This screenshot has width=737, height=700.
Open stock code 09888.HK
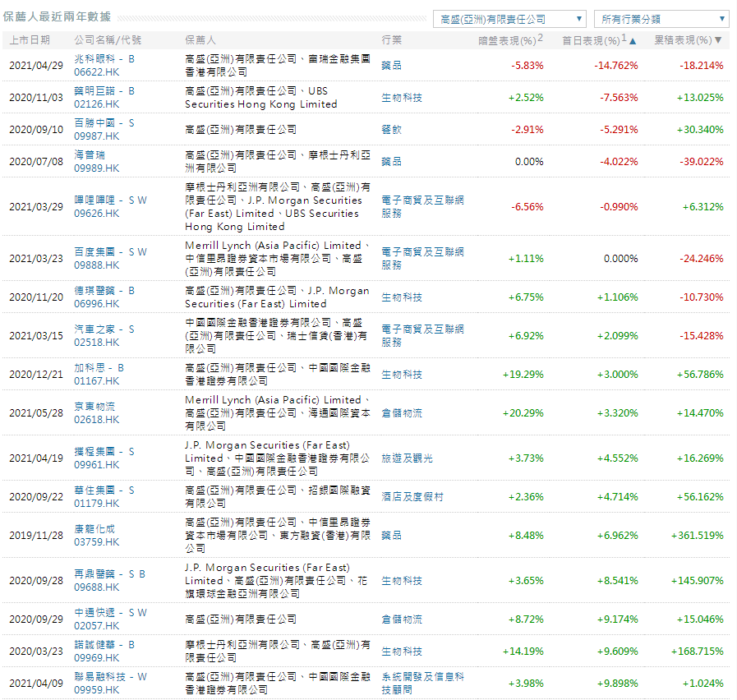pos(97,265)
